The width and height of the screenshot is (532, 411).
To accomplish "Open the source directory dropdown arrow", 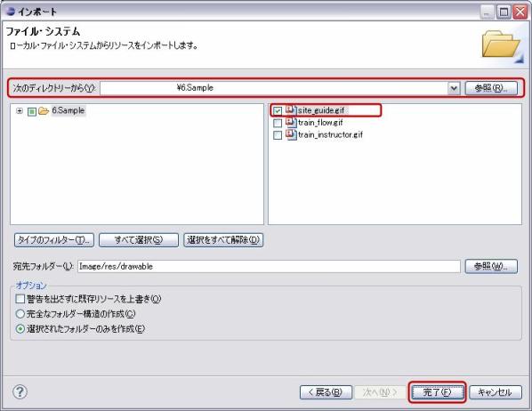I will (x=454, y=89).
